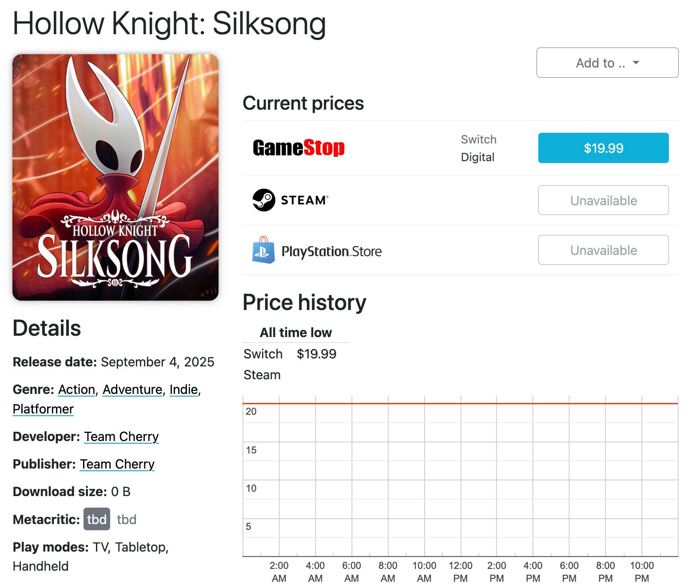Buy at GameStop for $19.99
Screen dimensions: 700x588
pyautogui.click(x=603, y=148)
